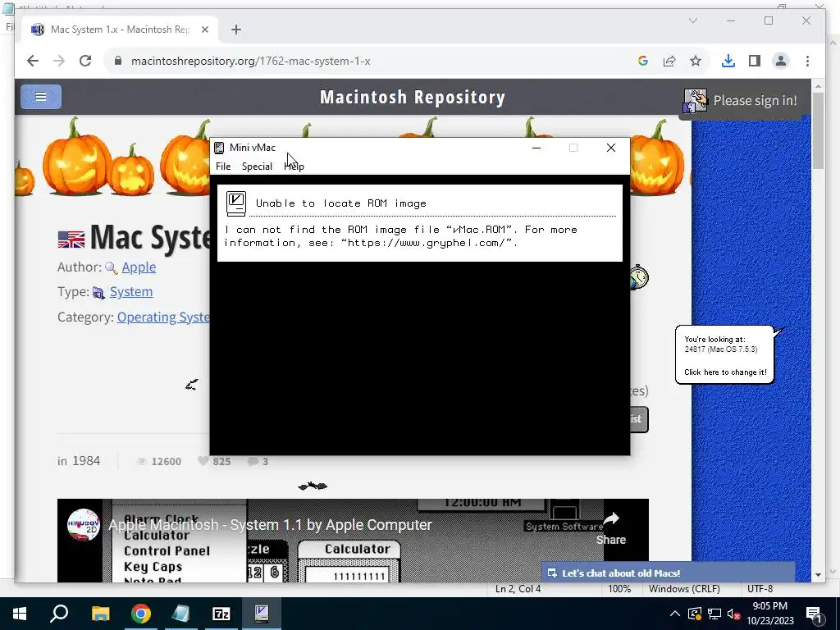The image size is (840, 630).
Task: Click the 100% zoom status in Notepad
Action: point(619,589)
